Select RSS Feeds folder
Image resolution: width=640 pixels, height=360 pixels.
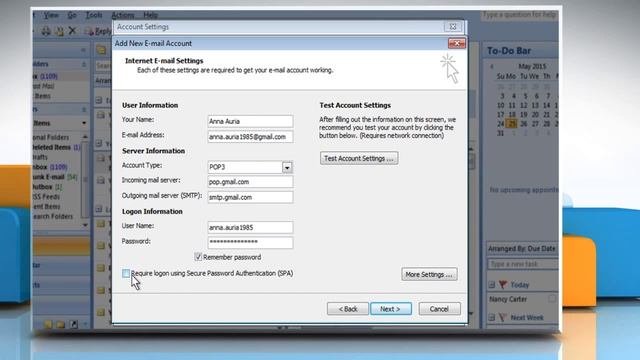[46, 196]
